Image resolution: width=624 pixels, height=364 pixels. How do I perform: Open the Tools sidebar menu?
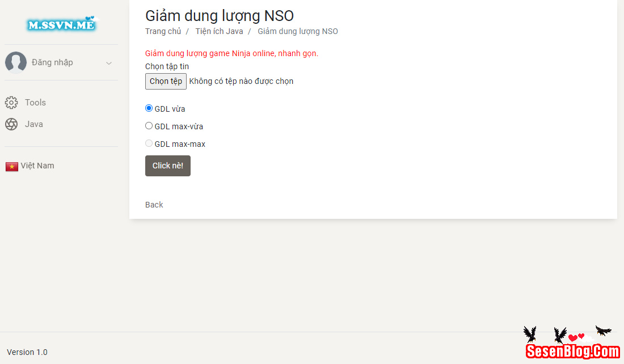point(35,103)
